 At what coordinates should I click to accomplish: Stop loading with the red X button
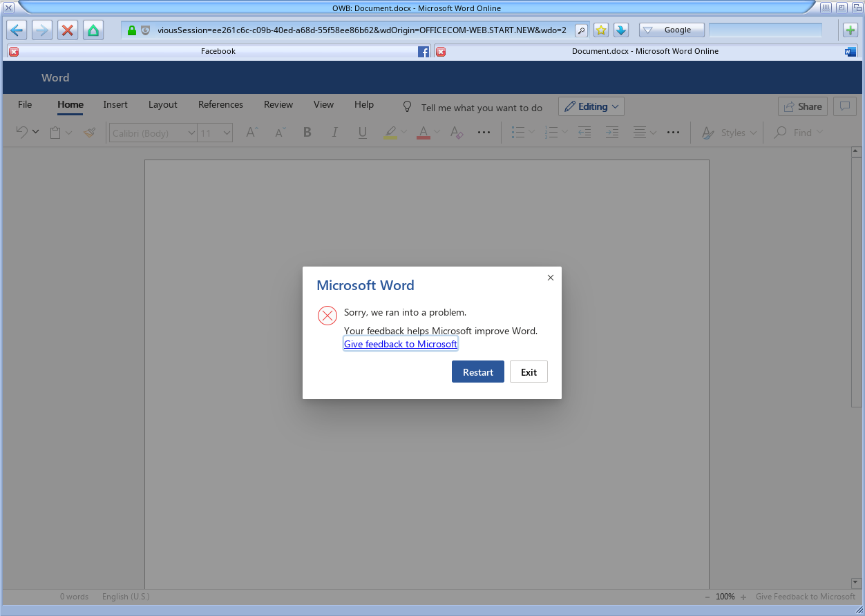coord(68,30)
